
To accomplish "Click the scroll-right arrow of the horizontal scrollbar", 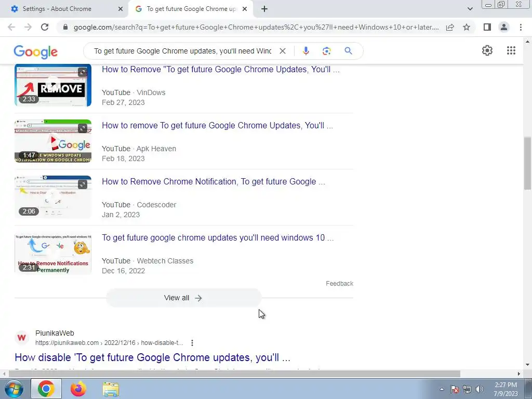I will coord(519,374).
